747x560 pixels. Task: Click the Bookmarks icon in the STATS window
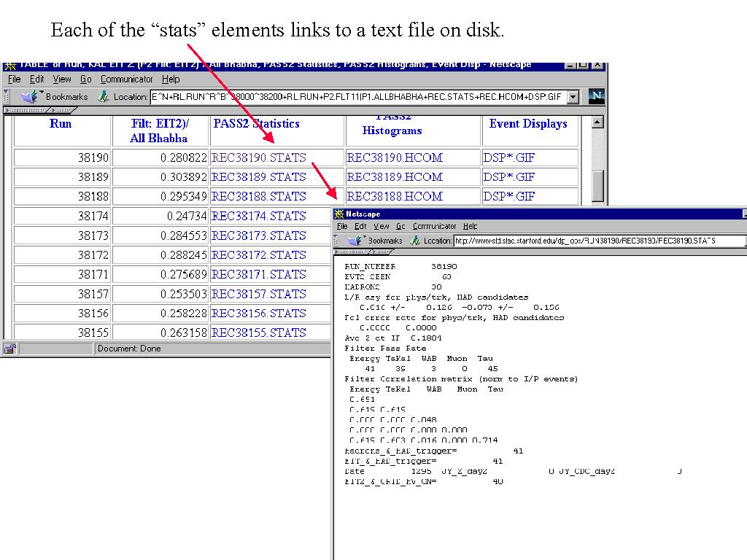pyautogui.click(x=355, y=241)
